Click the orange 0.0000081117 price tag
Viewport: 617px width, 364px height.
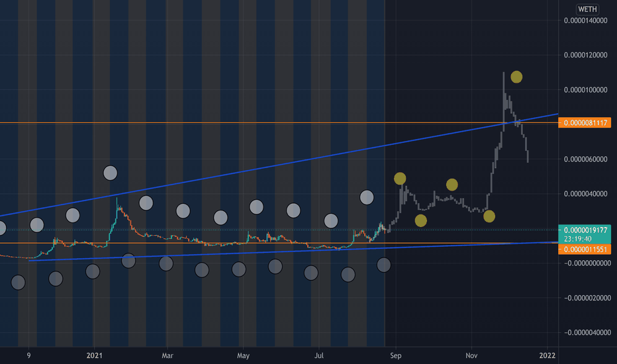(x=585, y=123)
